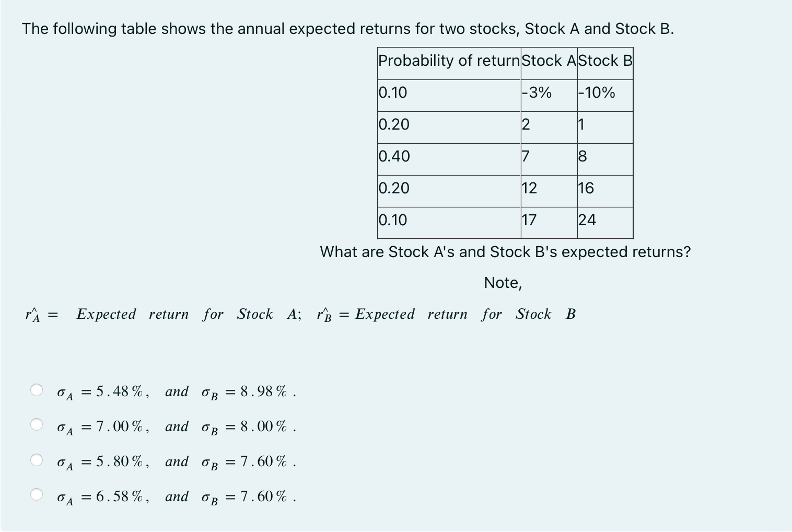Click the 'Note,' text label
Image resolution: width=792 pixels, height=532 pixels.
coord(502,282)
